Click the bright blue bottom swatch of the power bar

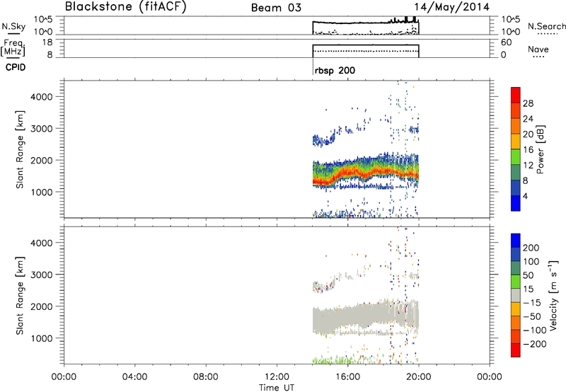click(x=516, y=203)
